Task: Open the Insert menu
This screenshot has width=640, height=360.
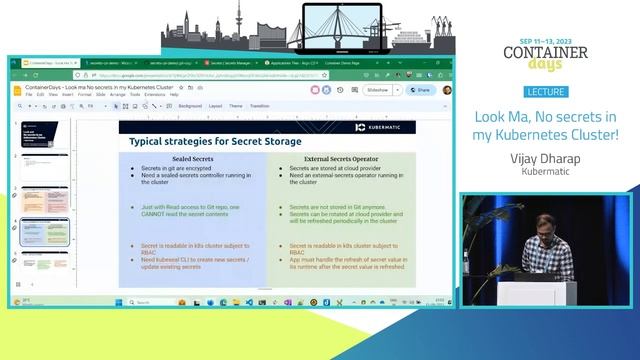Action: (x=67, y=95)
